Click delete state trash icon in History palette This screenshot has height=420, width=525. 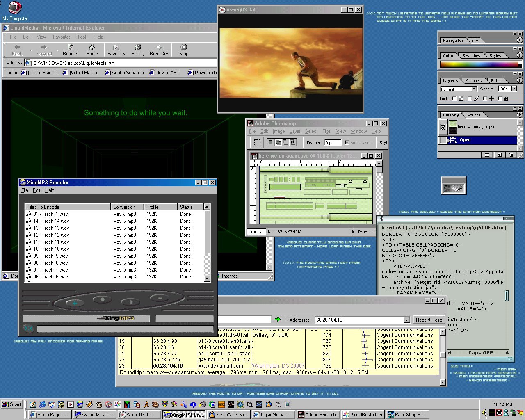pos(511,155)
